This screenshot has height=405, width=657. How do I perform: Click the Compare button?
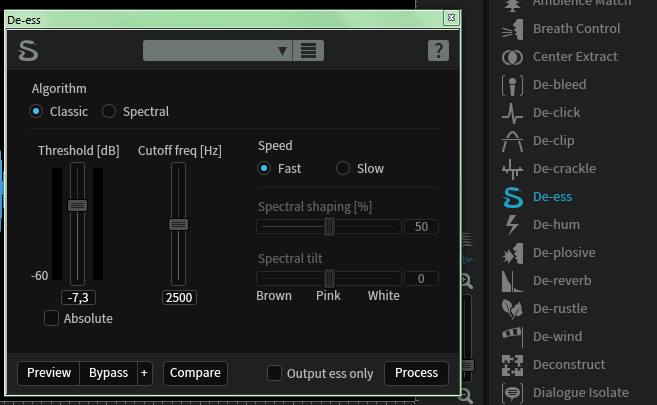tap(195, 373)
